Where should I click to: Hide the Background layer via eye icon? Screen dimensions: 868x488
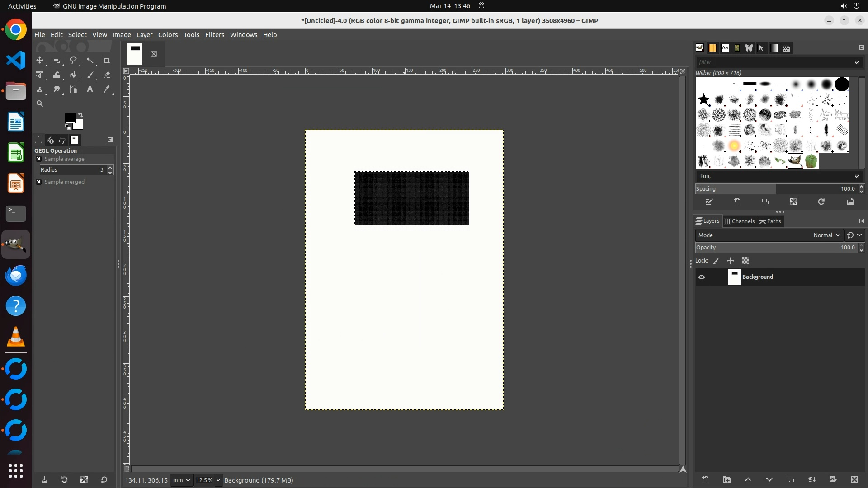click(x=702, y=277)
